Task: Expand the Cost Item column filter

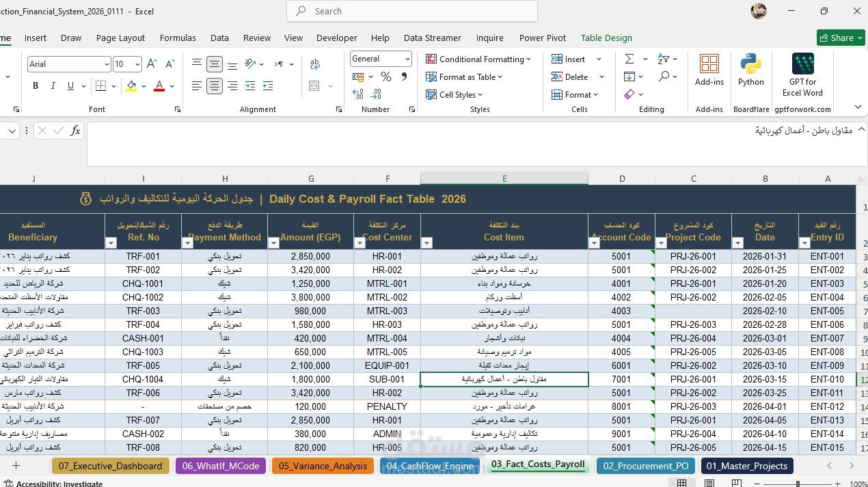Action: 426,242
